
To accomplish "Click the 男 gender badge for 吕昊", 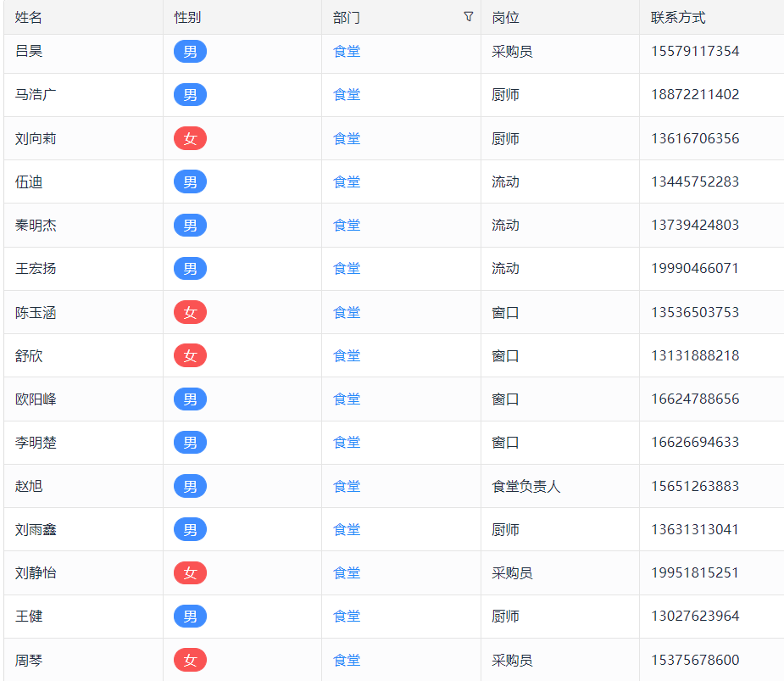I will point(190,52).
